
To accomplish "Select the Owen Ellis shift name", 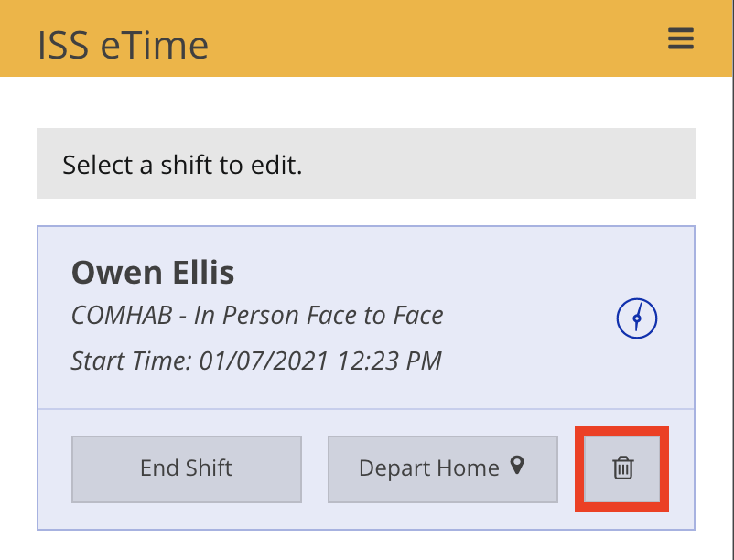I will pyautogui.click(x=153, y=272).
